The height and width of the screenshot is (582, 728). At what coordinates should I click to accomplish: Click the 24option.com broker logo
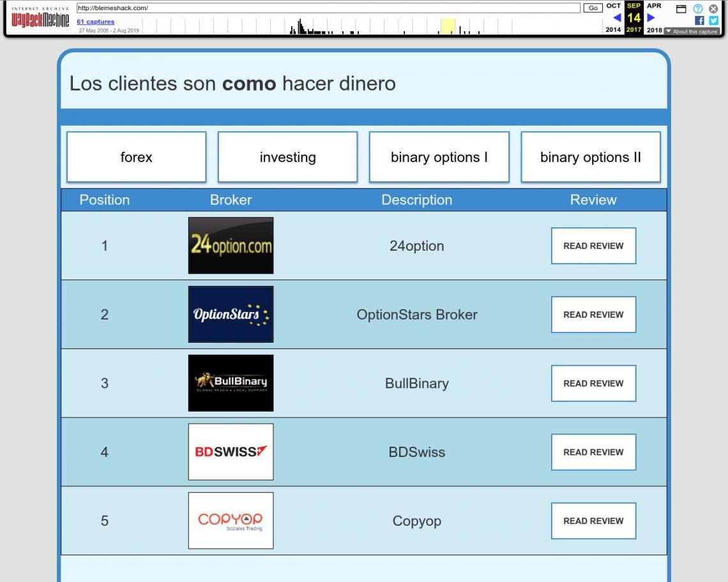(x=231, y=246)
